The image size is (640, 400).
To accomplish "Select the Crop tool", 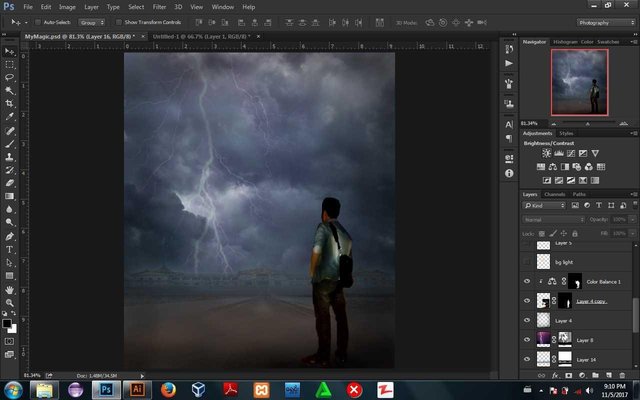I will (x=10, y=103).
